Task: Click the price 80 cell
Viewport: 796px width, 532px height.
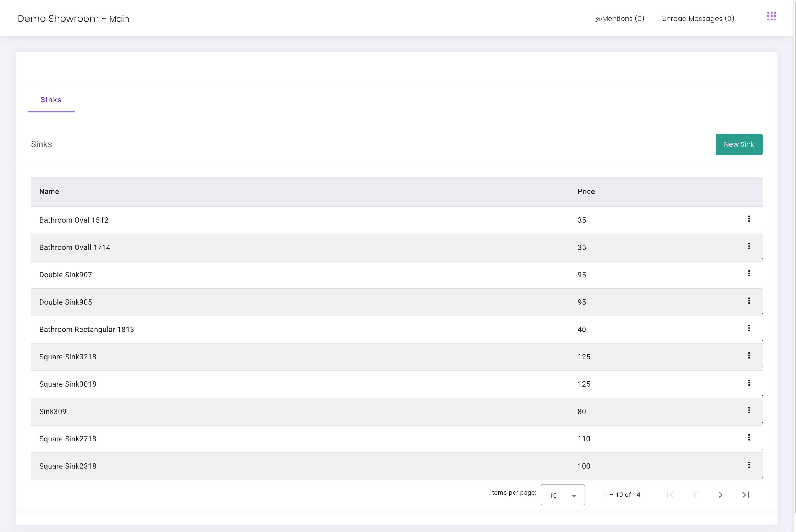Action: (582, 412)
